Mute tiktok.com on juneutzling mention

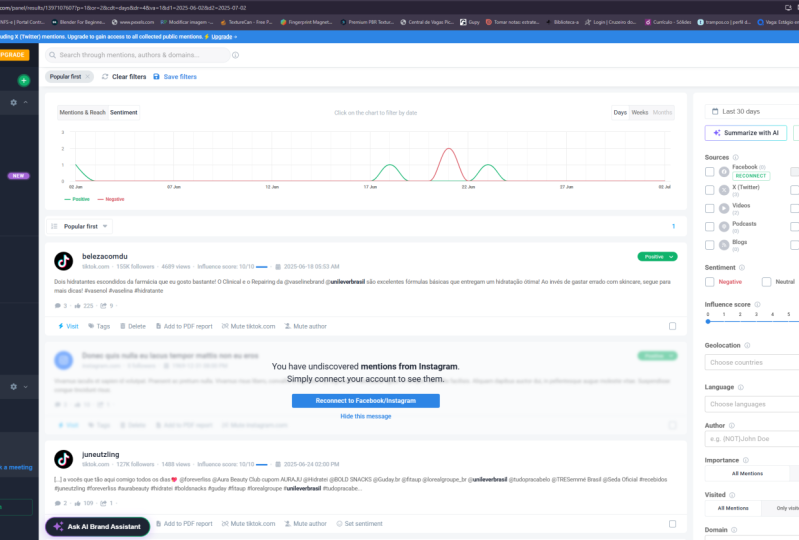(249, 524)
